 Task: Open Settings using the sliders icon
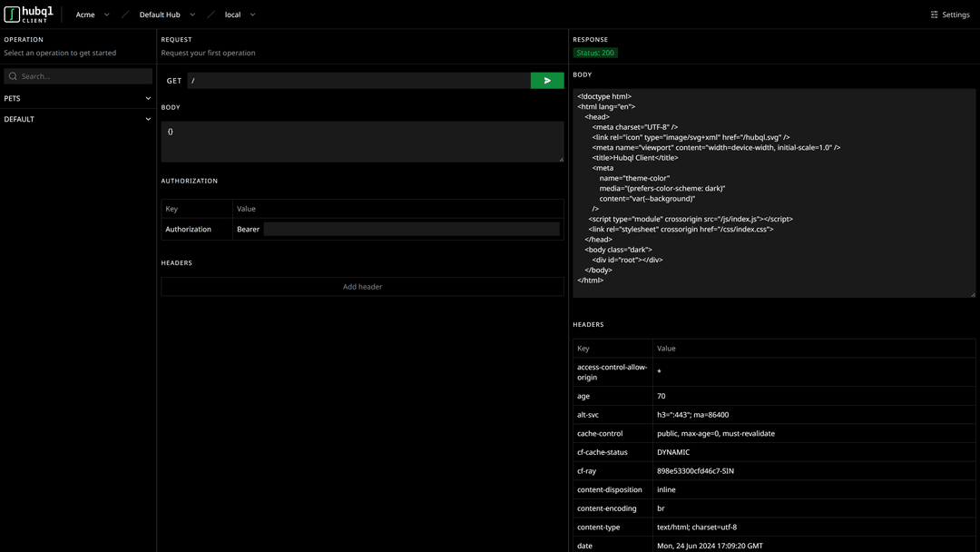tap(933, 15)
